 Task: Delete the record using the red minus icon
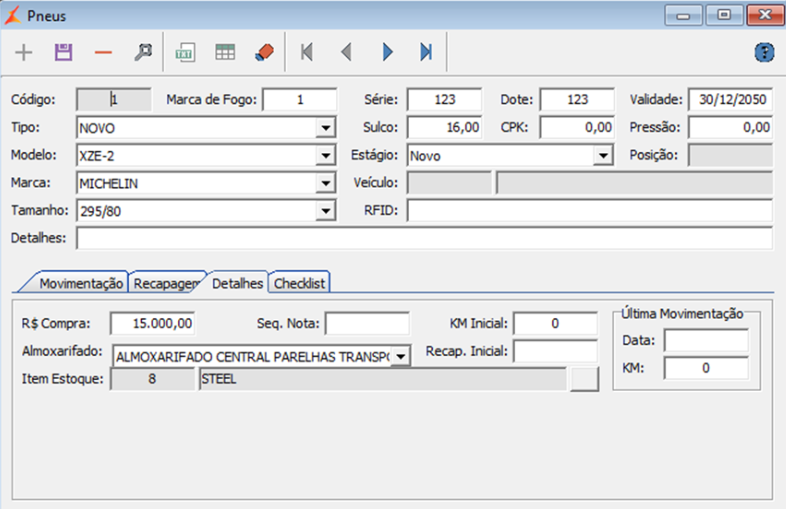pos(103,52)
